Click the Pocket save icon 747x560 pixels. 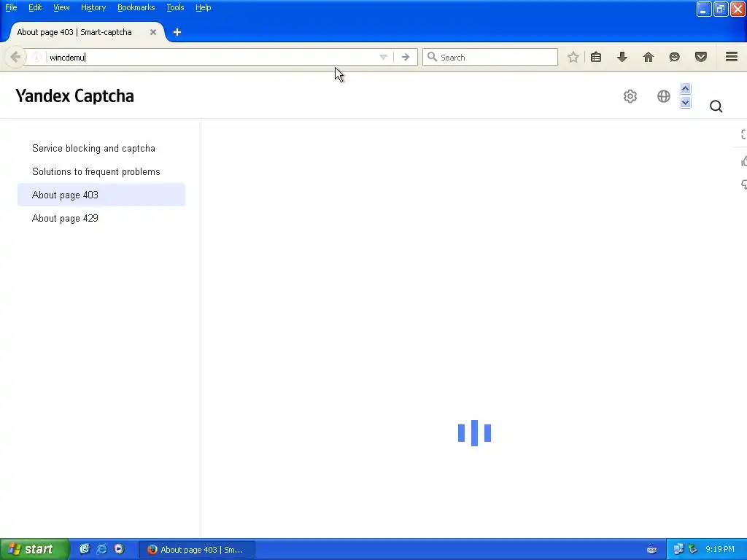coord(701,57)
